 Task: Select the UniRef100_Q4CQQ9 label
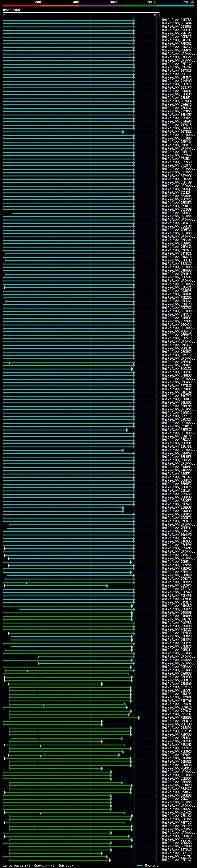tap(177, 612)
